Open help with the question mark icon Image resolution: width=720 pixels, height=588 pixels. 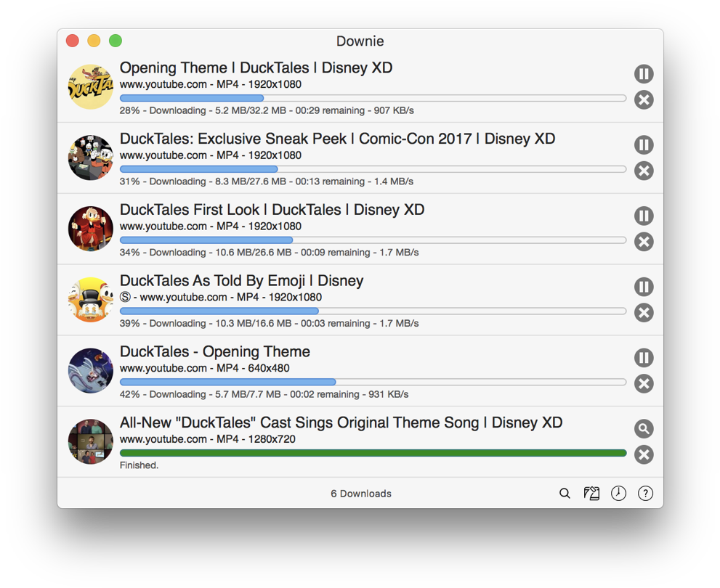pos(645,494)
